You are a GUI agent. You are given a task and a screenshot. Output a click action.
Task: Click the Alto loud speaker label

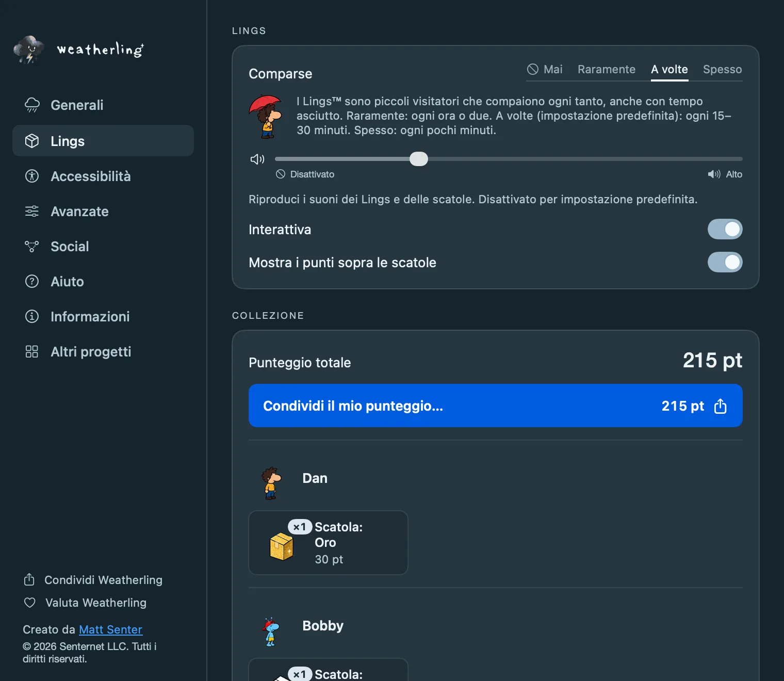coord(725,174)
